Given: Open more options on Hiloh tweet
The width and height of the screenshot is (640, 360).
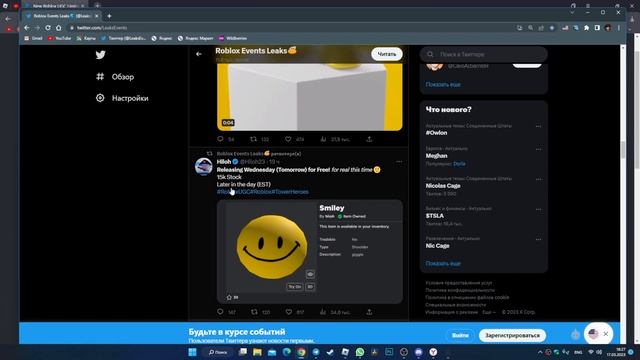Looking at the screenshot, I should [399, 162].
